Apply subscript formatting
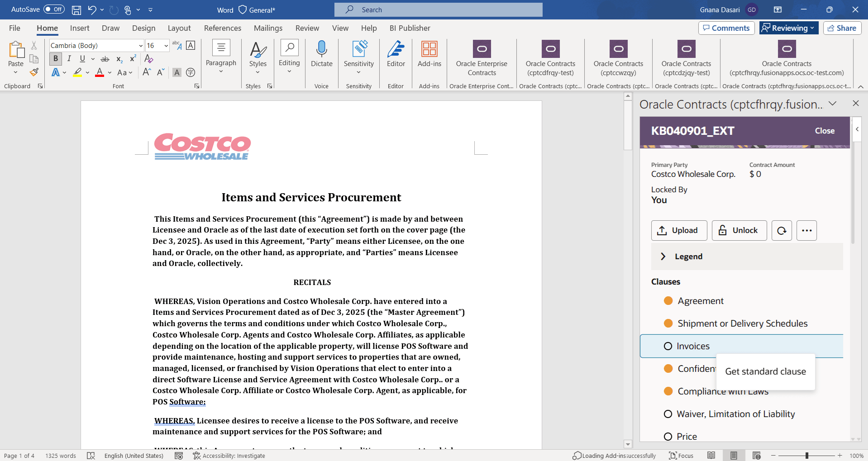This screenshot has width=868, height=461. point(119,59)
